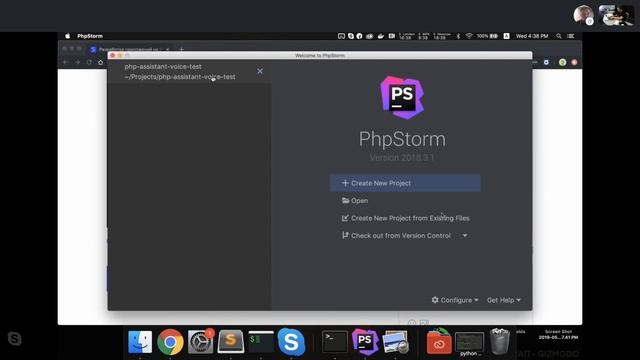This screenshot has height=360, width=640.
Task: Click the second participant video thumbnail
Action: tap(616, 15)
